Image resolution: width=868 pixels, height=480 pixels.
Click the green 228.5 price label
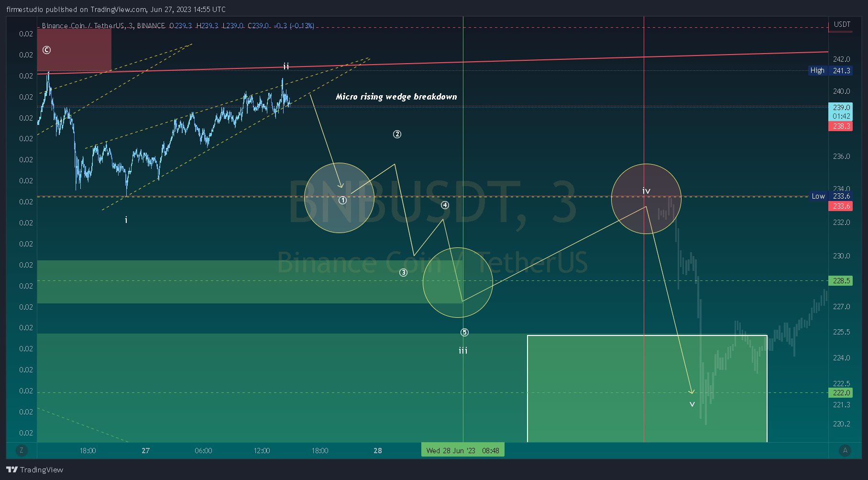point(841,281)
